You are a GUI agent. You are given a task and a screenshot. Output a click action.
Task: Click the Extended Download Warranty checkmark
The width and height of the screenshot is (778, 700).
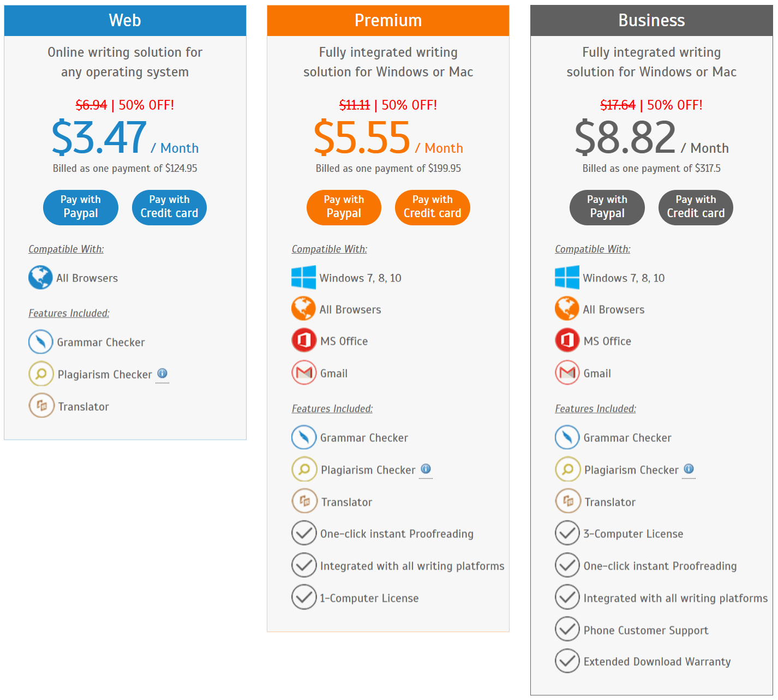click(x=567, y=661)
